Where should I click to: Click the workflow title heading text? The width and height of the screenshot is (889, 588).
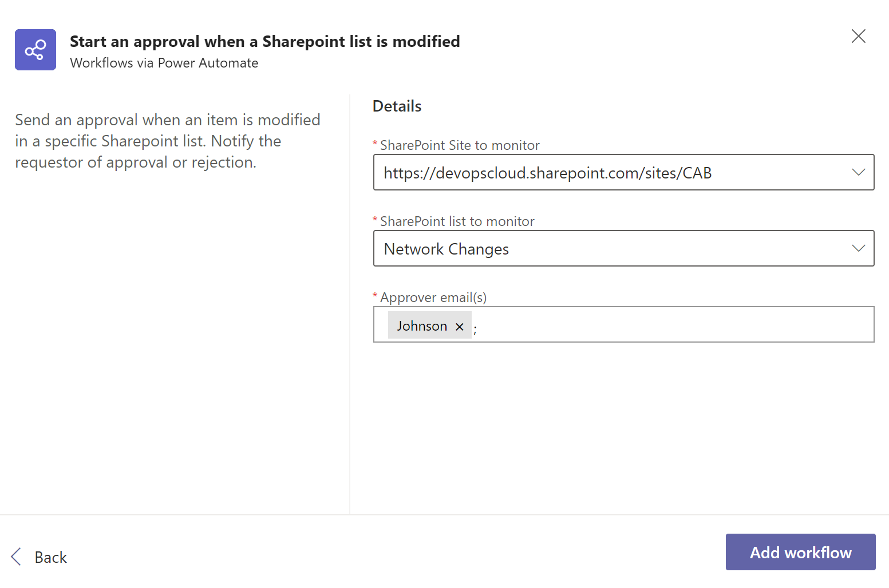pyautogui.click(x=264, y=42)
